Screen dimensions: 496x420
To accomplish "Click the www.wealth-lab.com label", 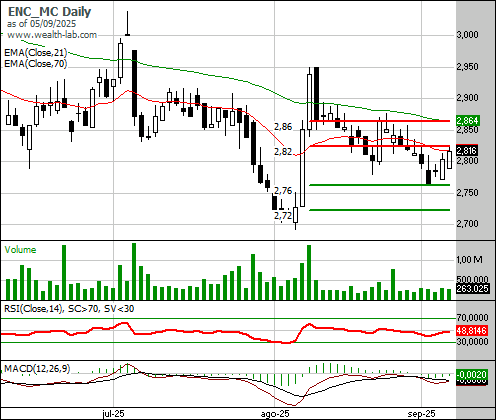I will click(52, 35).
